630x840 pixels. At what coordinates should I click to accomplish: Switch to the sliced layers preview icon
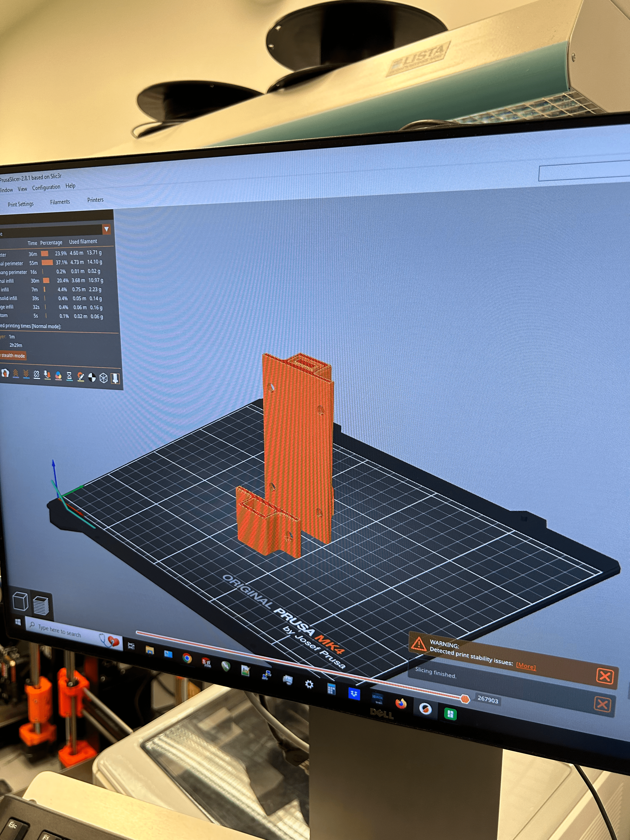pyautogui.click(x=41, y=606)
